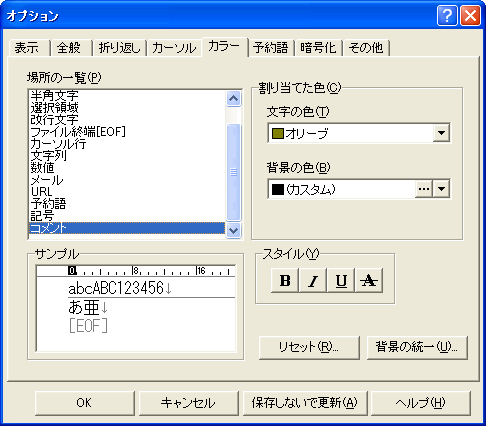Select カーソル行 in the list
486x426 pixels.
(127, 144)
